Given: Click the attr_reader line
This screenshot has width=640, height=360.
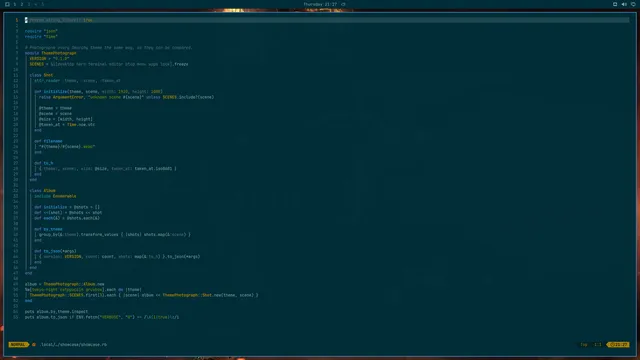Looking at the screenshot, I should 77,80.
